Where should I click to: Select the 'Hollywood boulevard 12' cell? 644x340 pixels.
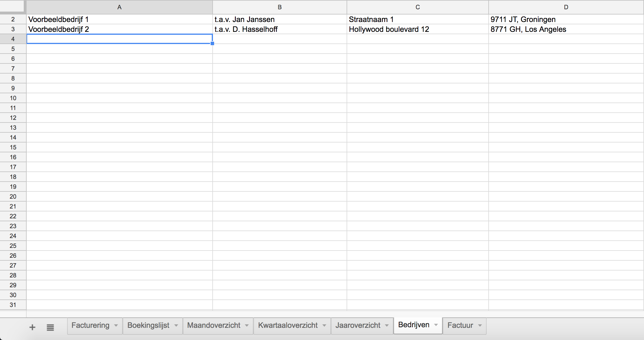tap(418, 29)
